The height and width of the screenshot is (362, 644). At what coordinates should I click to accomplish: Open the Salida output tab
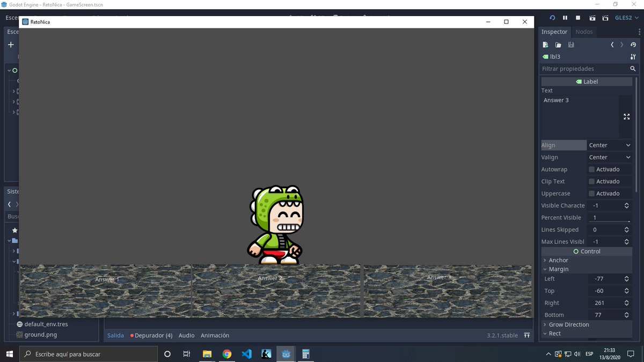(x=115, y=335)
